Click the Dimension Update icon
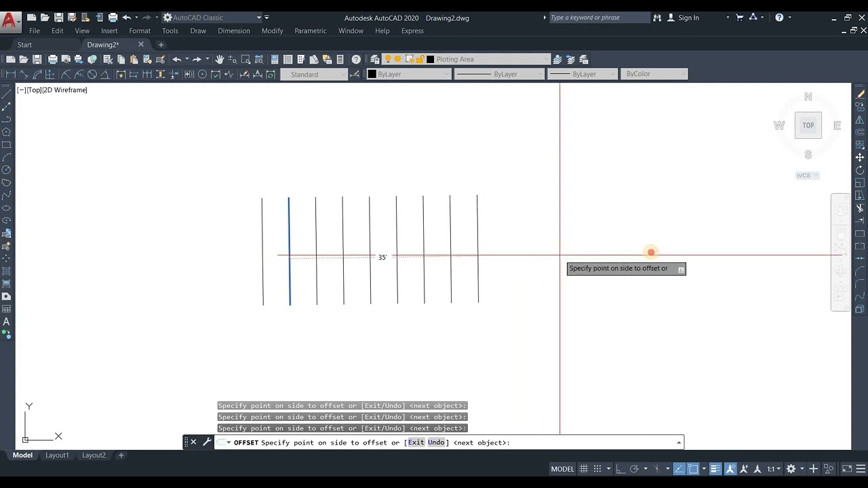 (x=270, y=74)
